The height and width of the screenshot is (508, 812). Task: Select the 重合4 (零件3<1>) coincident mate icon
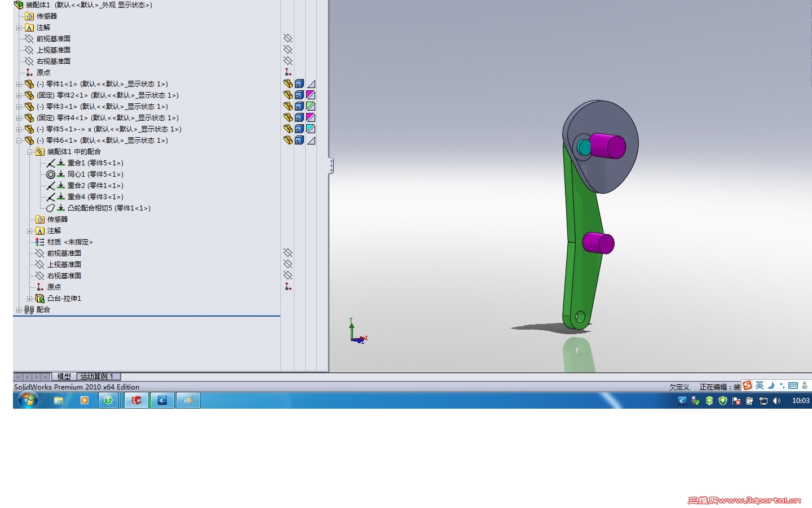pos(51,197)
